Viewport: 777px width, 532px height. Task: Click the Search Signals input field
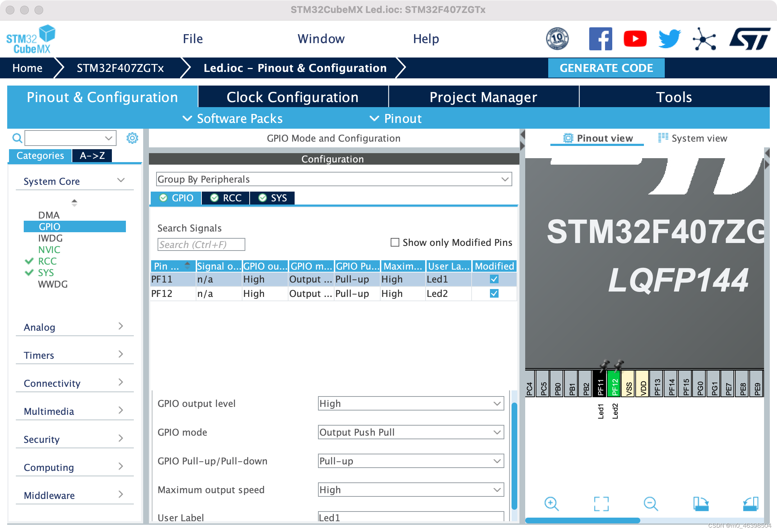(201, 244)
